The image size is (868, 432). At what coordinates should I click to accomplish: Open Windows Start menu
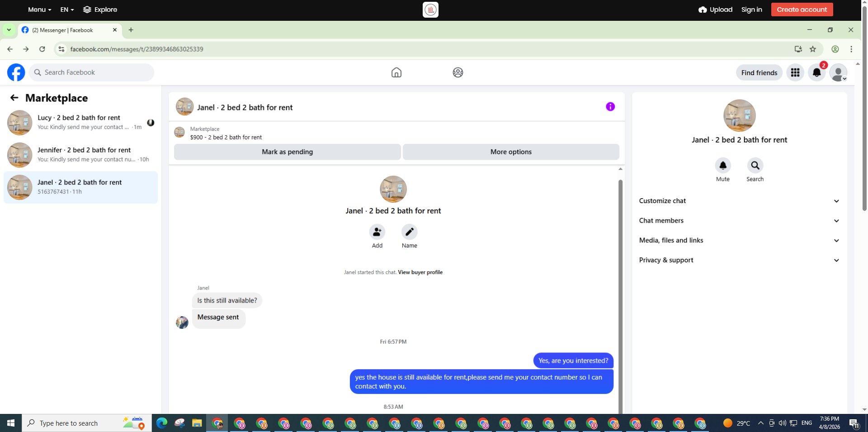click(x=11, y=423)
